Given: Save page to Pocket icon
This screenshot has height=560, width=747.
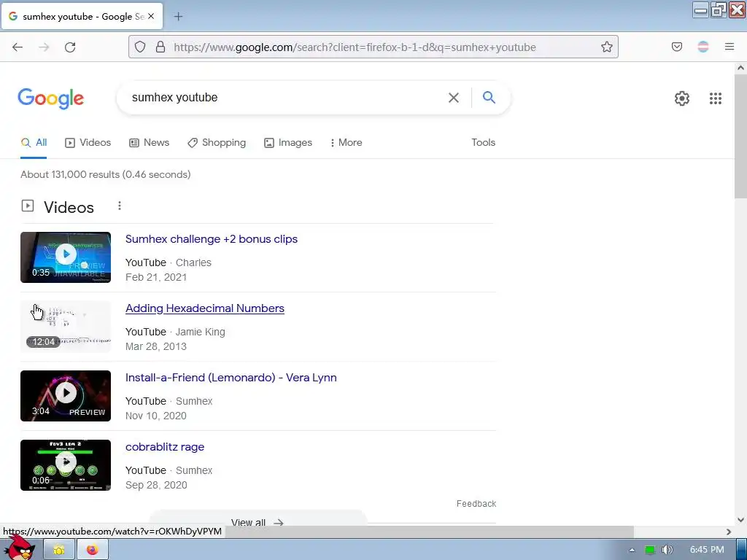Looking at the screenshot, I should [677, 47].
